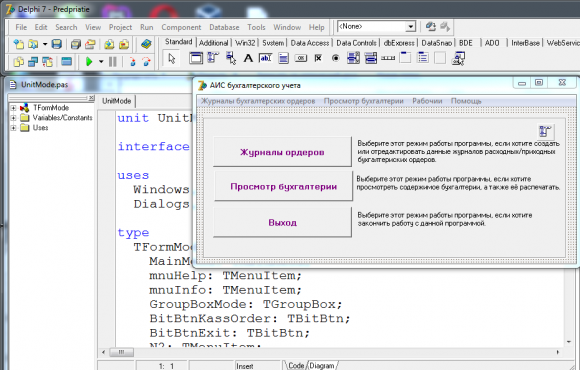Select the RadioButton component in palette

[335, 58]
